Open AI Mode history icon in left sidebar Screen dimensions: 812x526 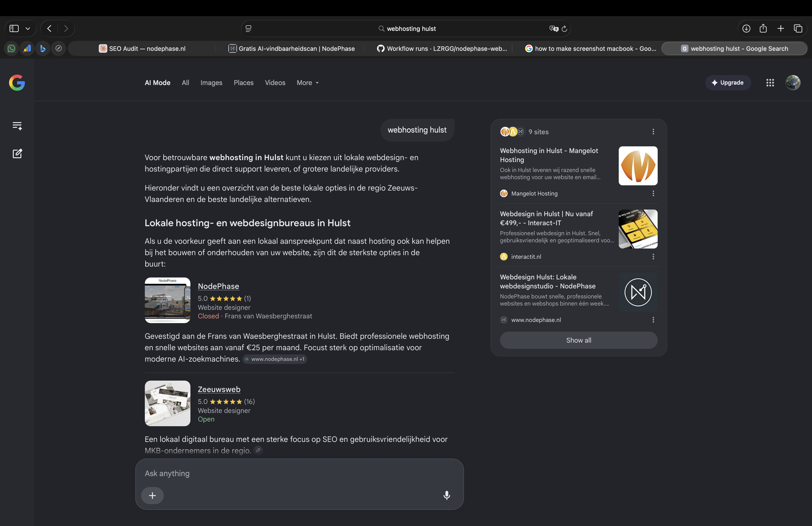point(17,126)
